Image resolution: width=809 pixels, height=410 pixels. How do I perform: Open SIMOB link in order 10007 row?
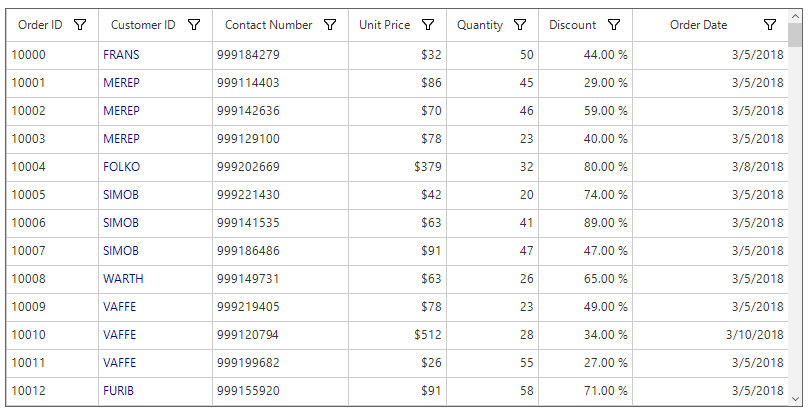(121, 250)
